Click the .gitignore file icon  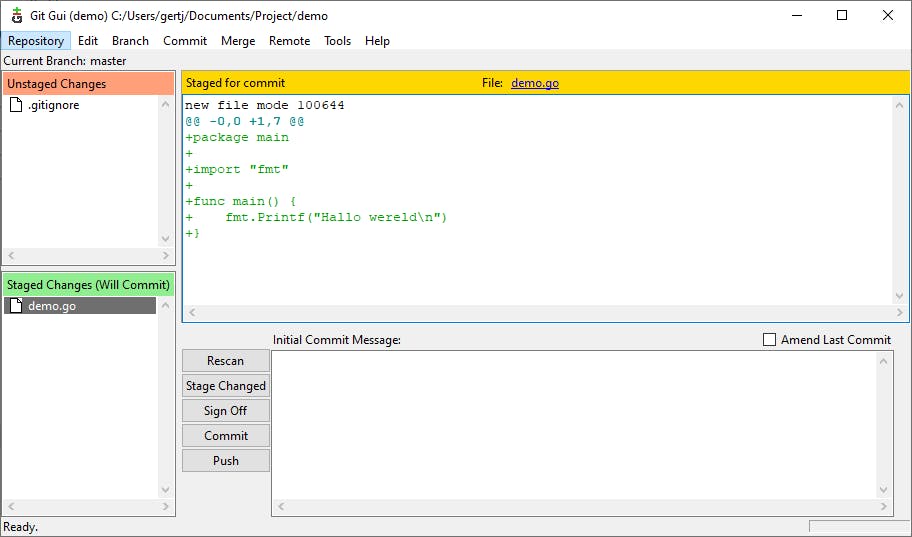click(x=16, y=105)
